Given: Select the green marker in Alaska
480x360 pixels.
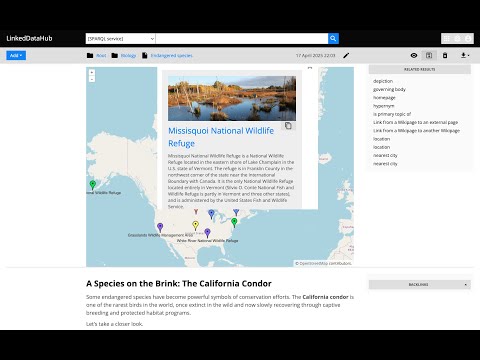Looking at the screenshot, I should (x=93, y=184).
